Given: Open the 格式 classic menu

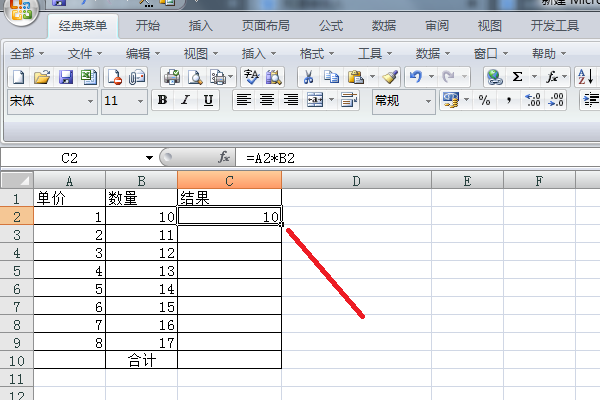Looking at the screenshot, I should point(317,54).
